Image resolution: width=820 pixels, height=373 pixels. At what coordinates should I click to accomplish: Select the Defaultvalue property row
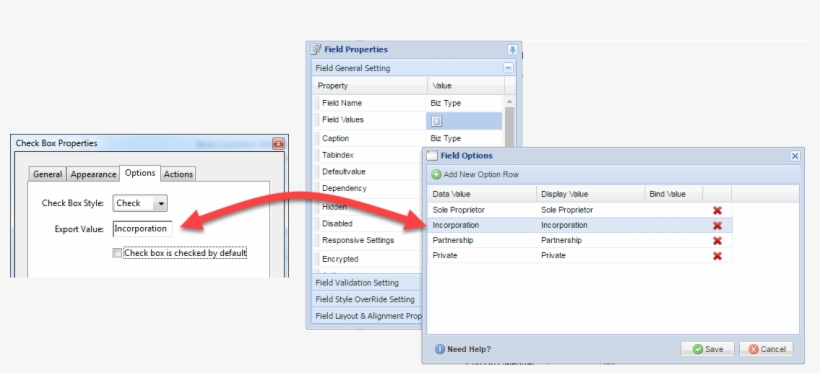pyautogui.click(x=367, y=172)
